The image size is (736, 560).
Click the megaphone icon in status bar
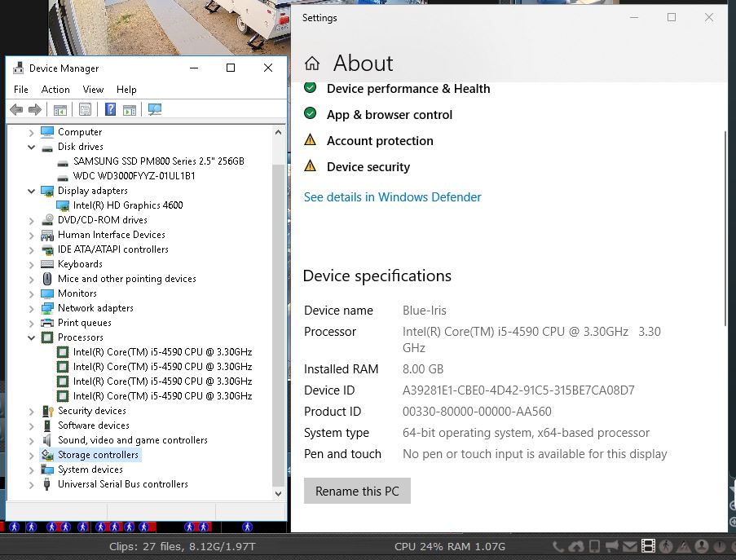pyautogui.click(x=611, y=546)
